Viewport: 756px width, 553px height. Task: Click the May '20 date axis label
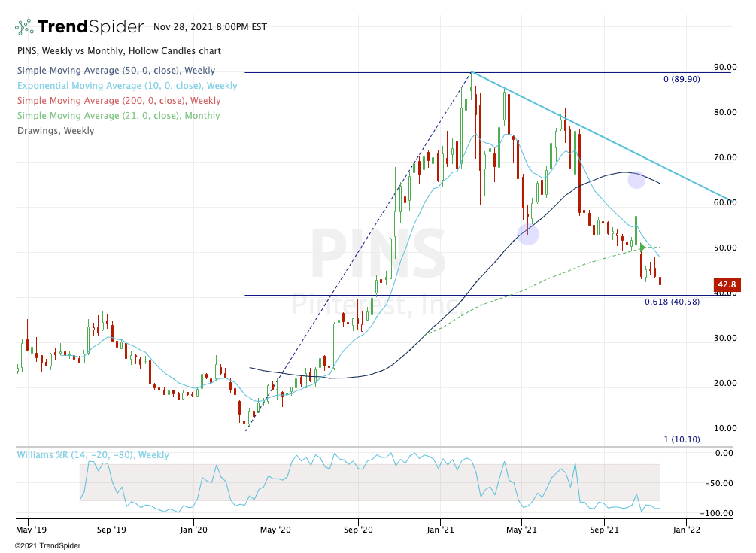point(275,530)
